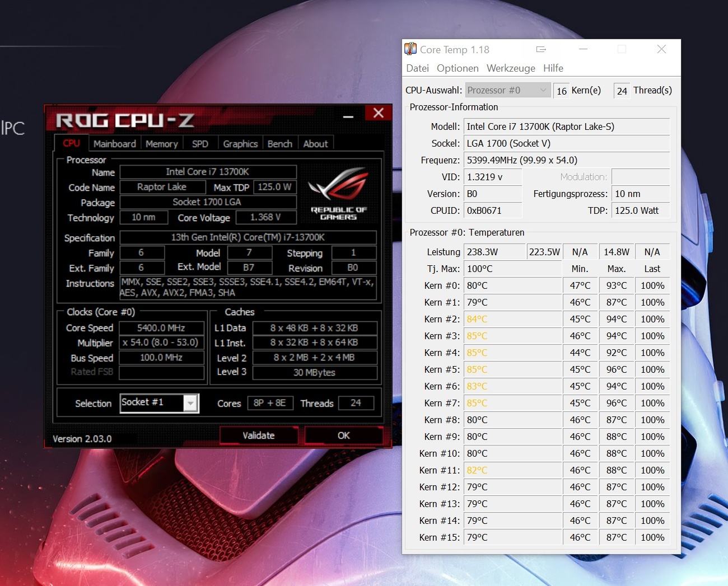Click the 16 Kern(e) count field

pyautogui.click(x=562, y=91)
